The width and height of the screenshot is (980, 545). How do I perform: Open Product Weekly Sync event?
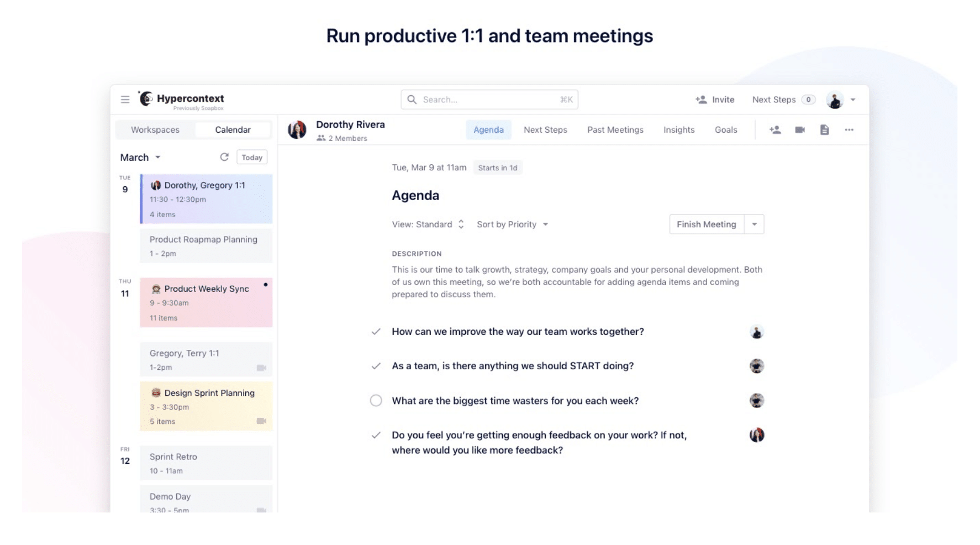point(206,303)
